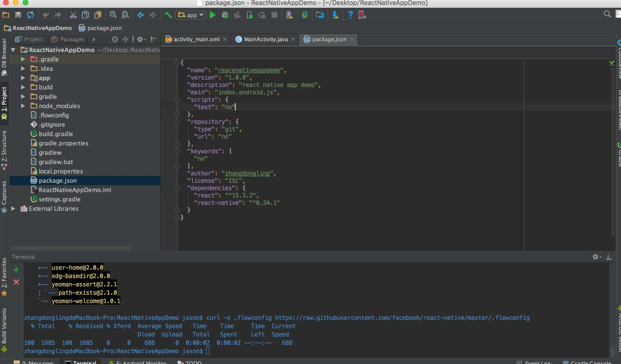This screenshot has width=621, height=364.
Task: Run the app with green play icon
Action: 212,15
